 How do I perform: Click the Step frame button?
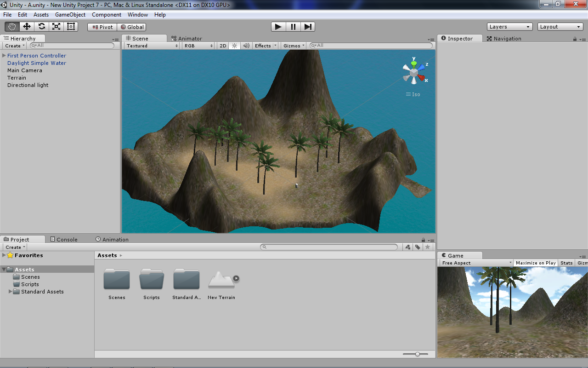308,26
